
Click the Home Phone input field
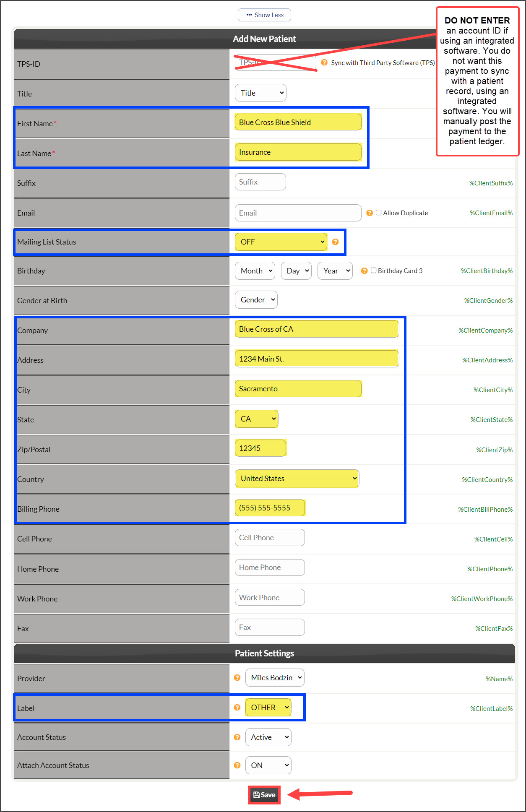tap(270, 567)
